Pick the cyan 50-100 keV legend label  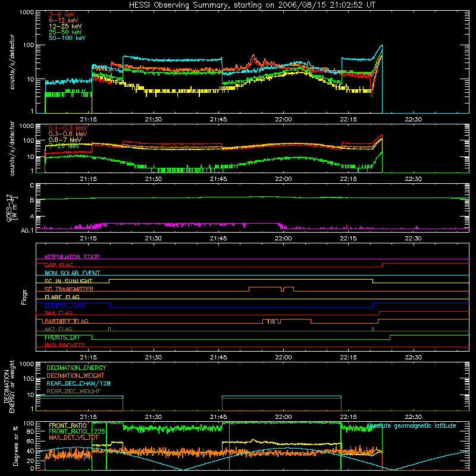[67, 38]
